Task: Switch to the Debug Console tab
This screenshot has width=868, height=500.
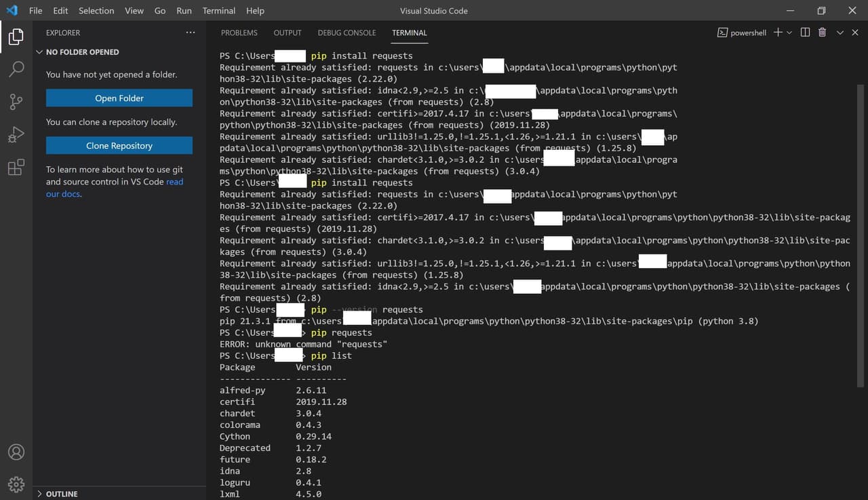Action: [347, 33]
